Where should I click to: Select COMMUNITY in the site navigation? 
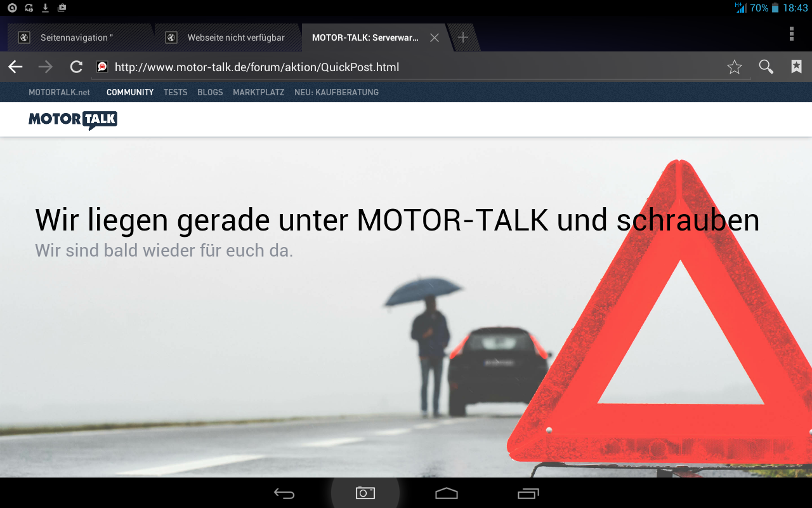tap(130, 92)
